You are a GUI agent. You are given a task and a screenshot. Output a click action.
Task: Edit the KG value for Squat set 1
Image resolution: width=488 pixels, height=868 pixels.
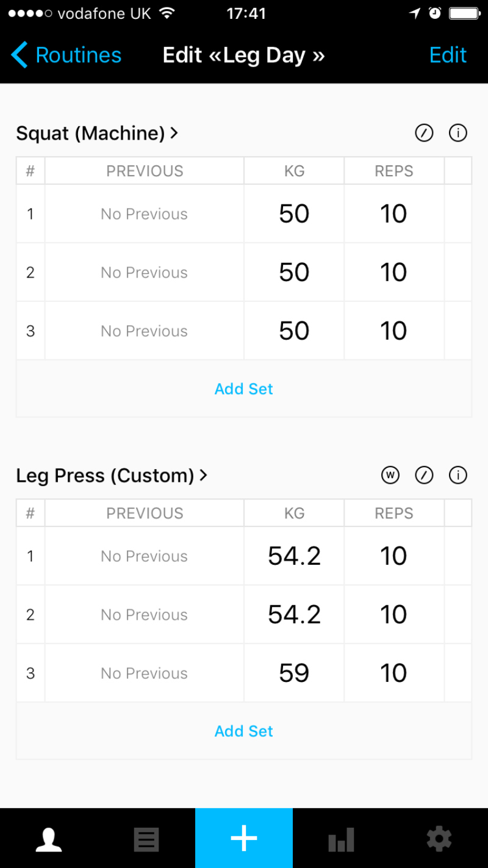(294, 214)
